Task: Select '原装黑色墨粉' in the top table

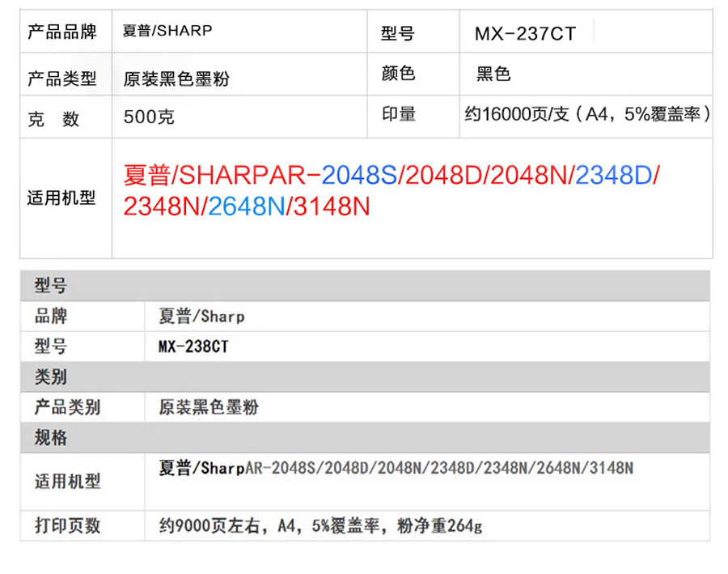Action: coord(176,79)
